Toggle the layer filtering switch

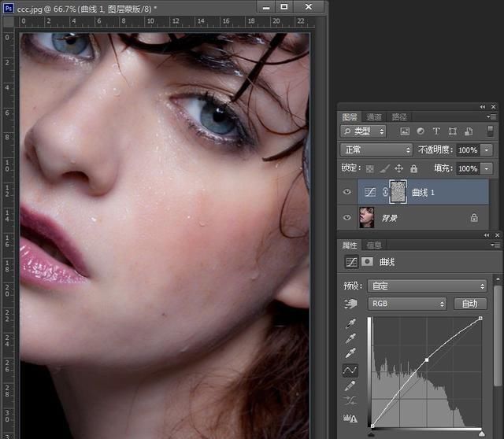point(490,131)
